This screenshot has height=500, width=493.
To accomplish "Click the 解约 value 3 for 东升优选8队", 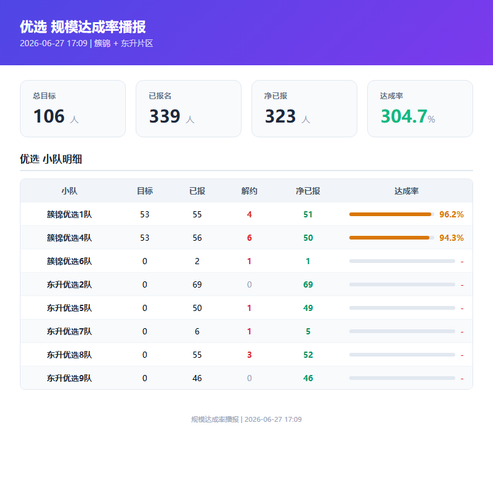I will (x=249, y=355).
